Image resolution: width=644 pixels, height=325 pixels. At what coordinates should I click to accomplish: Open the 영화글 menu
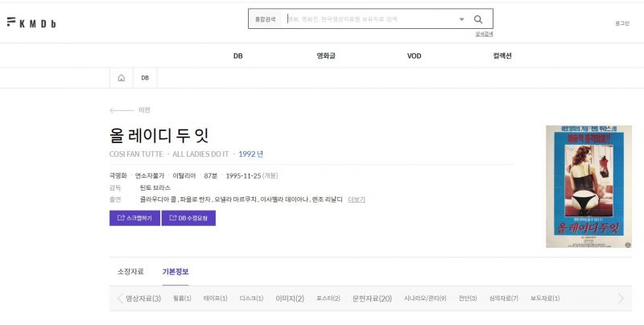coord(325,56)
